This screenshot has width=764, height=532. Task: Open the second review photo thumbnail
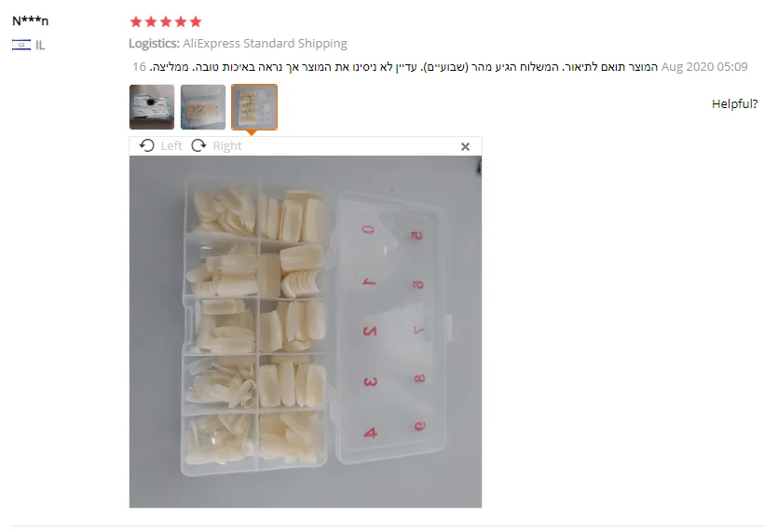[x=203, y=107]
